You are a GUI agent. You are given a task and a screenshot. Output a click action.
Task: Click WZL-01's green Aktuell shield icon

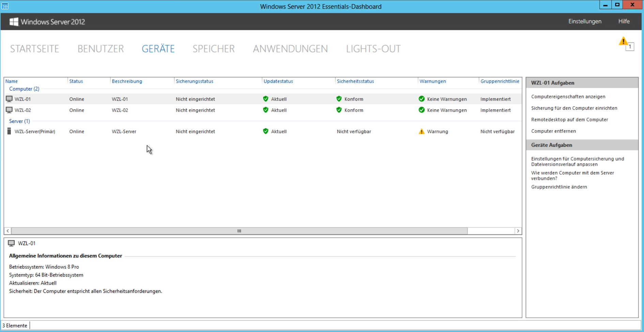point(266,99)
